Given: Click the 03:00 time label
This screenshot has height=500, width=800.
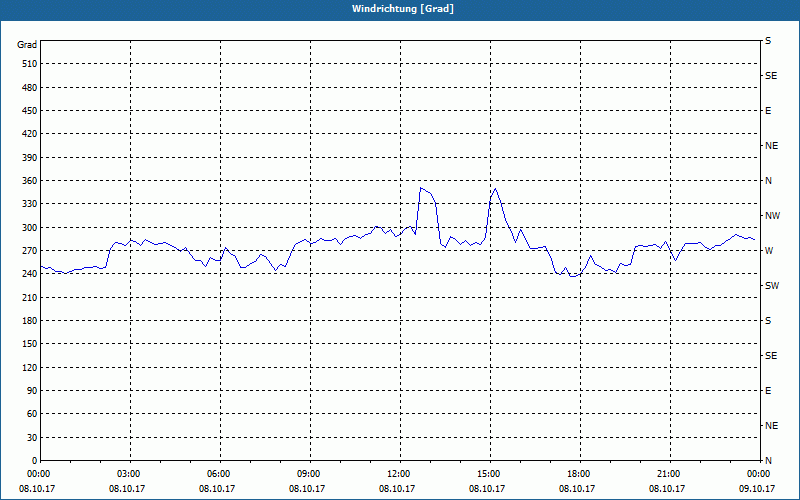Looking at the screenshot, I should pyautogui.click(x=128, y=474).
